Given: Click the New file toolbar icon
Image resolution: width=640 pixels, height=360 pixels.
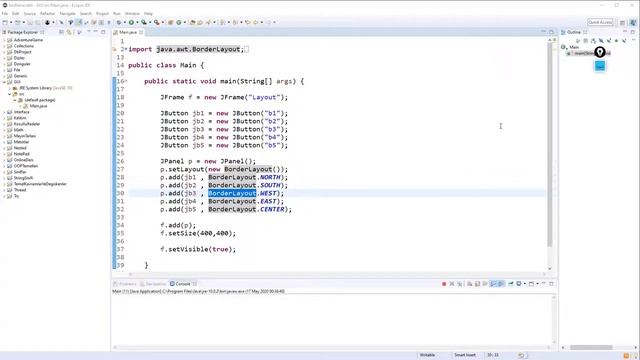Looking at the screenshot, I should [x=5, y=22].
